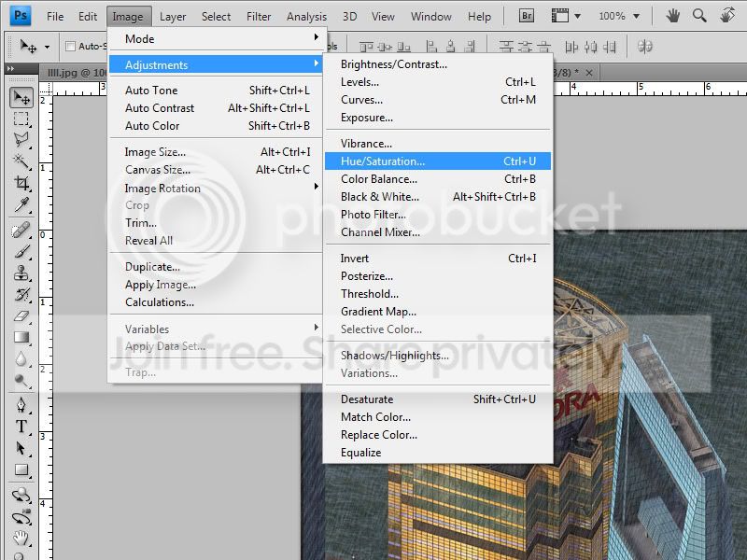Open the Select menu
Viewport: 747px width, 560px height.
216,17
